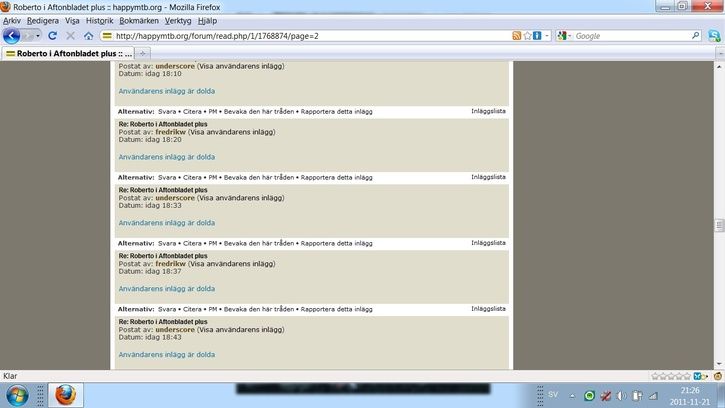725x408 pixels.
Task: Click the magnifier to run the search
Action: (x=695, y=36)
